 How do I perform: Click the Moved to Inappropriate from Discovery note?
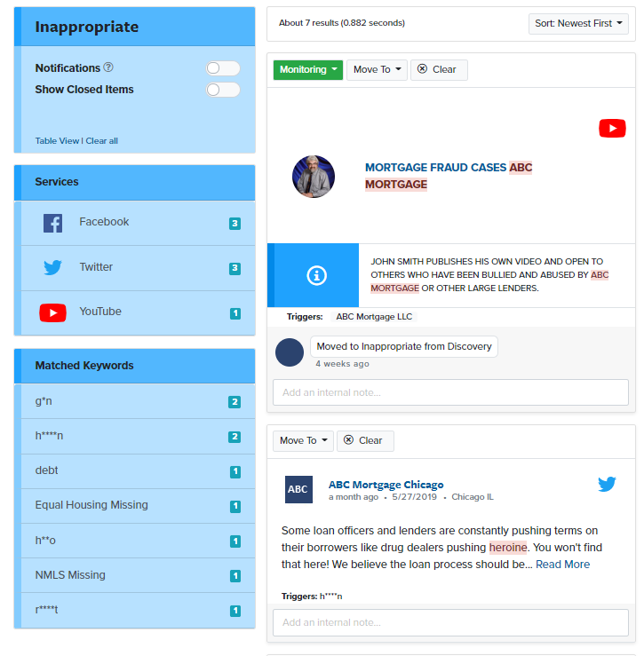404,346
